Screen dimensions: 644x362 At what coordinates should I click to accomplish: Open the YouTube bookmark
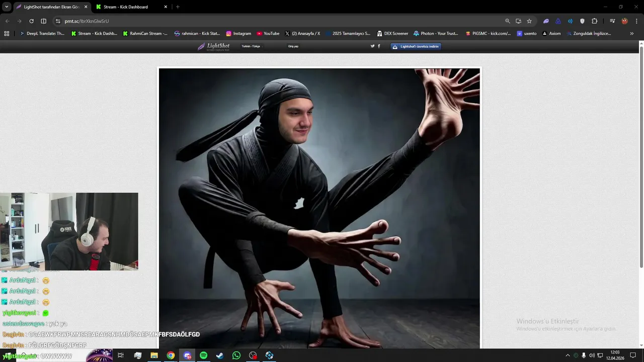coord(268,34)
